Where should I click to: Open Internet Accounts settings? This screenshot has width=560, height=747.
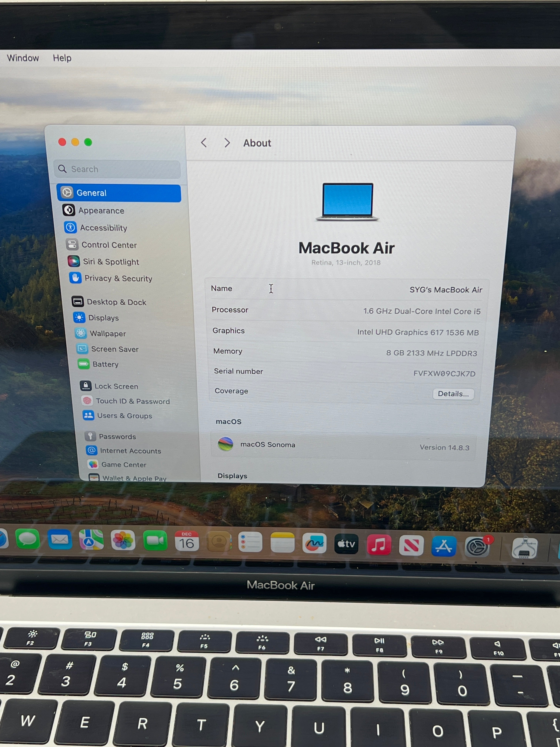pyautogui.click(x=124, y=451)
